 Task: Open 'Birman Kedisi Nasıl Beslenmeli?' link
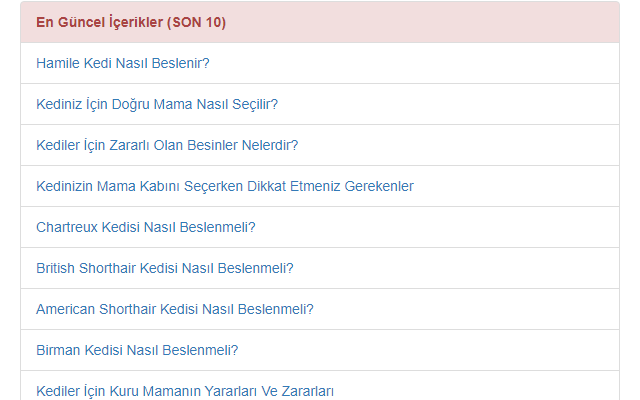pyautogui.click(x=137, y=350)
